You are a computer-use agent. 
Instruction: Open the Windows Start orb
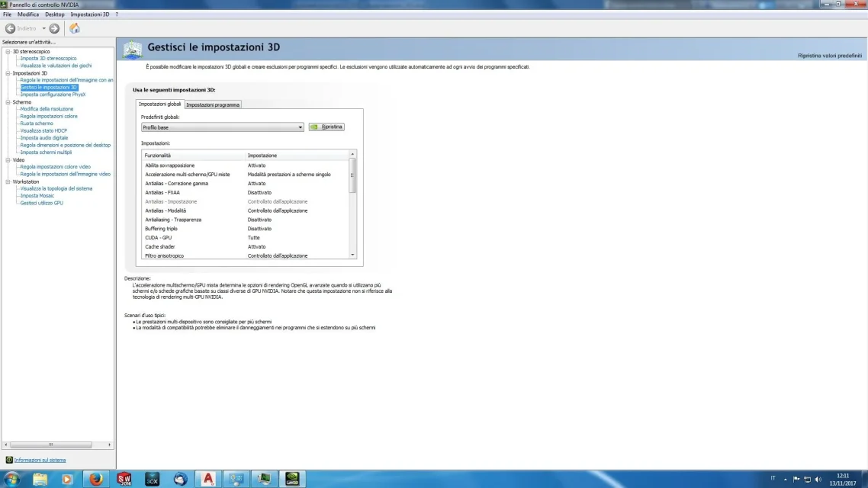coord(11,479)
